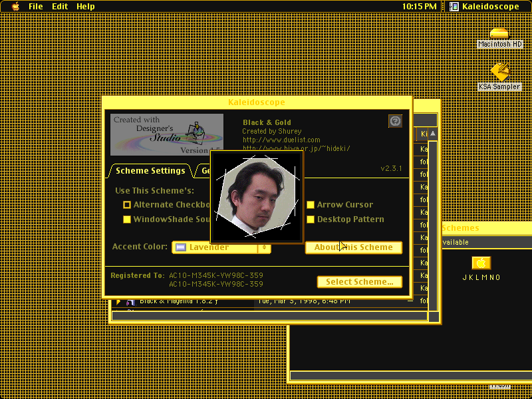
Task: Toggle the Desktop Pattern checkbox
Action: 310,219
